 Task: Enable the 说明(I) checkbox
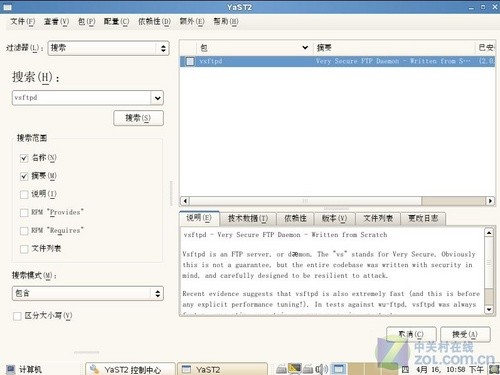(24, 194)
